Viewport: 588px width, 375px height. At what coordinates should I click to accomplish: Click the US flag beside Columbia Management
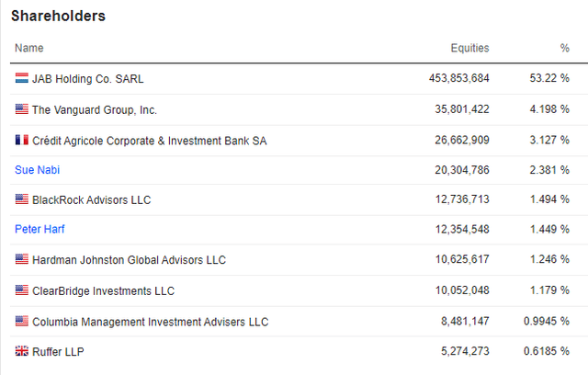[22, 321]
